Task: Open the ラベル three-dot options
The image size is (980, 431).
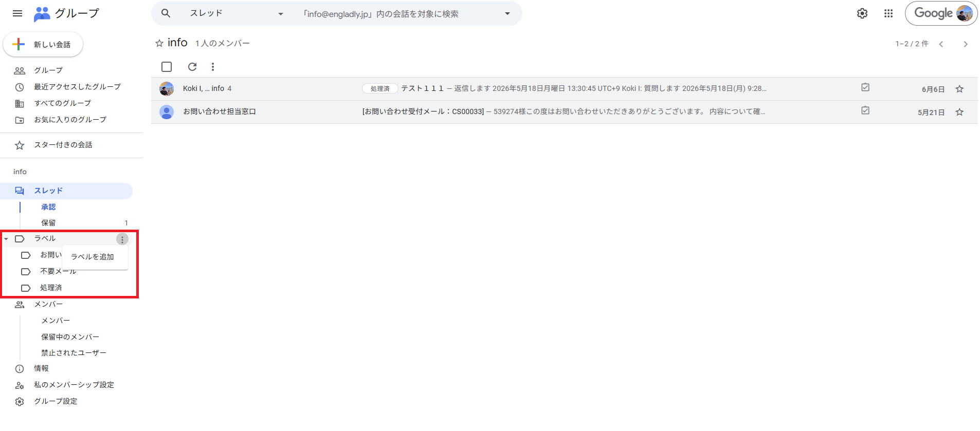Action: pyautogui.click(x=122, y=239)
